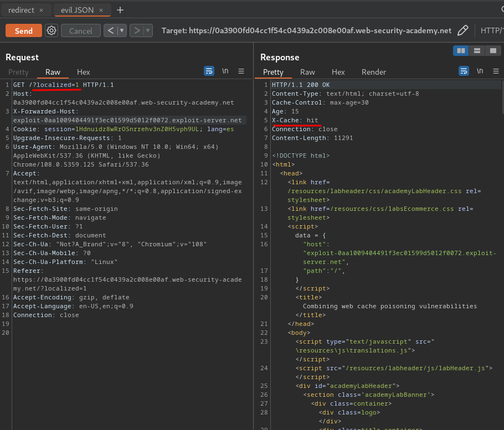Open Response panel hamburger menu
The height and width of the screenshot is (430, 504).
tap(496, 71)
